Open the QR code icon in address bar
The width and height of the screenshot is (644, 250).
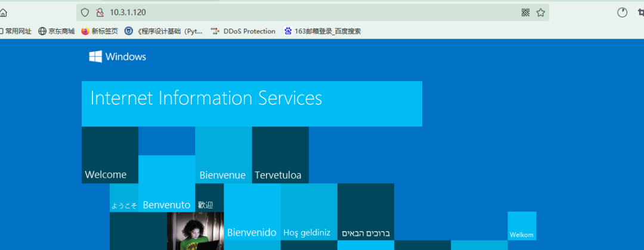pos(525,13)
